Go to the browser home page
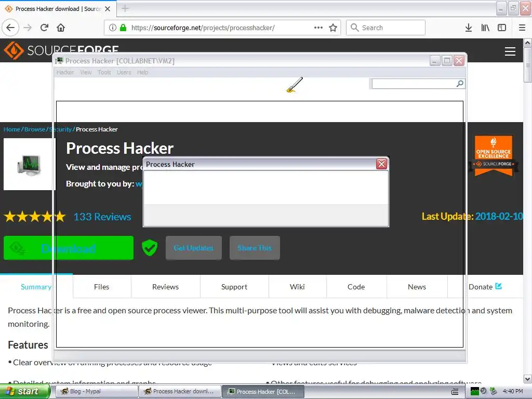 tap(61, 28)
